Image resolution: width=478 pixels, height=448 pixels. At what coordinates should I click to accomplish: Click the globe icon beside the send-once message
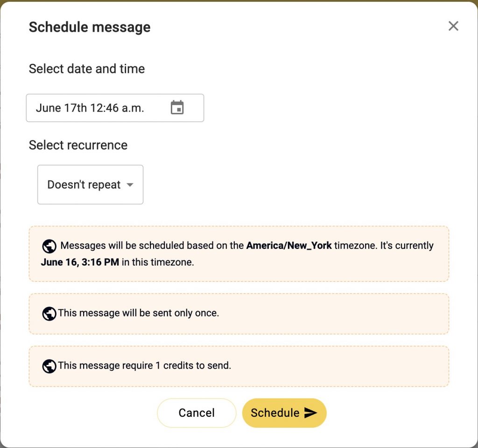(x=49, y=313)
